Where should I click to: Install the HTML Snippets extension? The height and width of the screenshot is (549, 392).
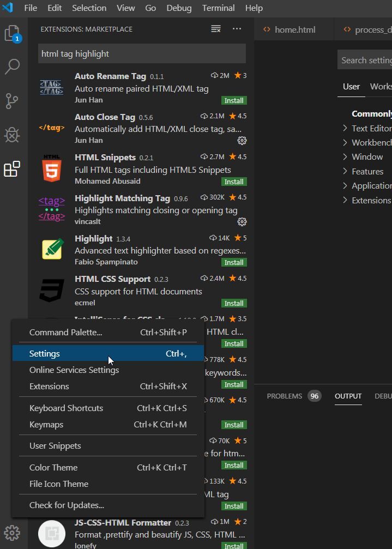234,182
